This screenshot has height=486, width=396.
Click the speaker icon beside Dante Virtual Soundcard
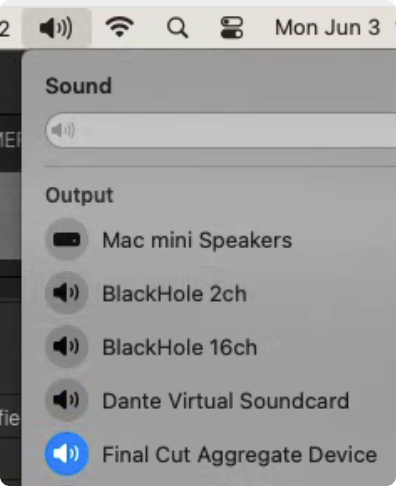pyautogui.click(x=67, y=400)
